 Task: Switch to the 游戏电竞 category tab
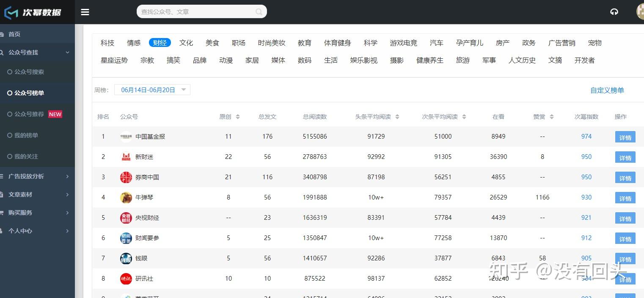click(x=404, y=43)
